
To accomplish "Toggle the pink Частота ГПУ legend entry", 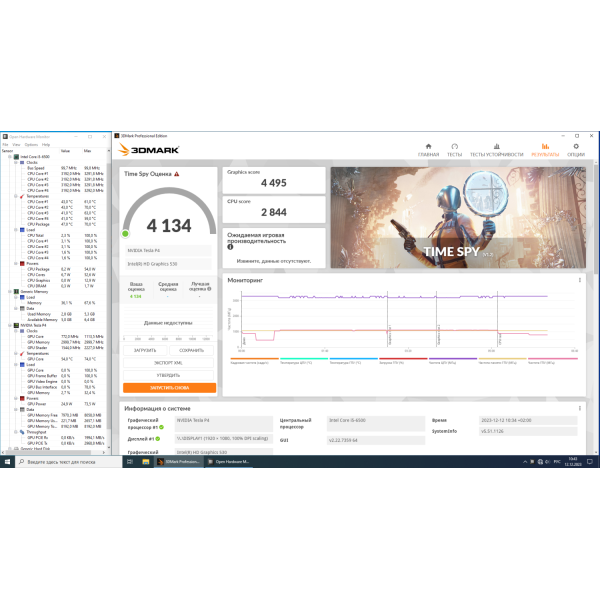I will click(x=553, y=361).
